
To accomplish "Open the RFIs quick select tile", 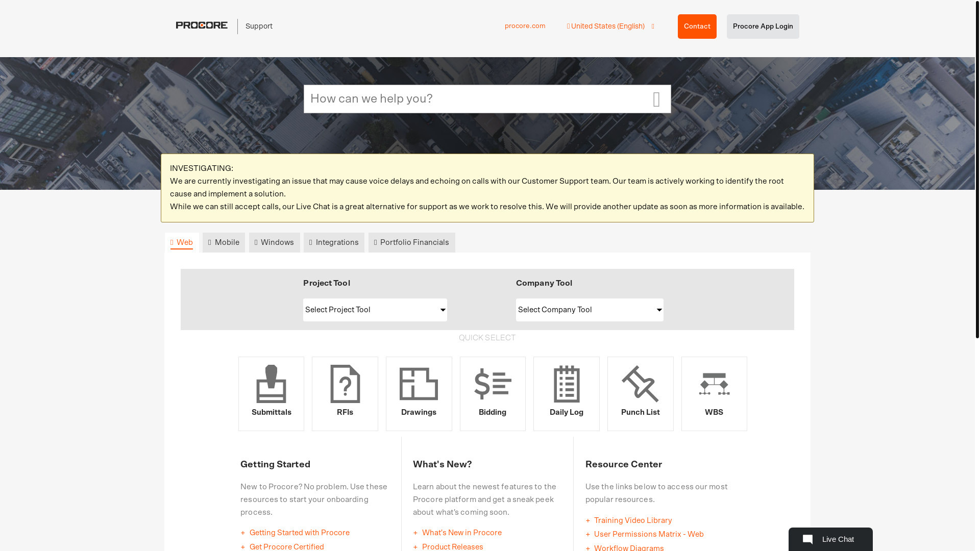I will 345,393.
